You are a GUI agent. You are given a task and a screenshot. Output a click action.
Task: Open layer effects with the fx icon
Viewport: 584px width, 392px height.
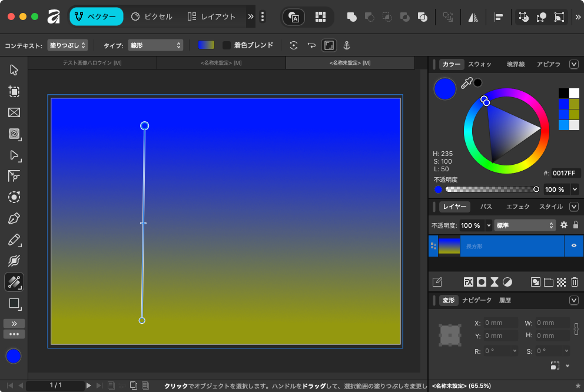tap(469, 282)
